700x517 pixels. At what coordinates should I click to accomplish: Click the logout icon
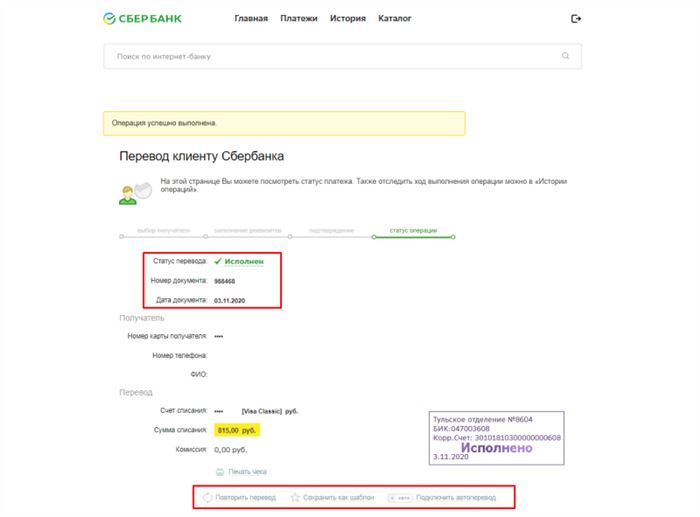tap(576, 19)
